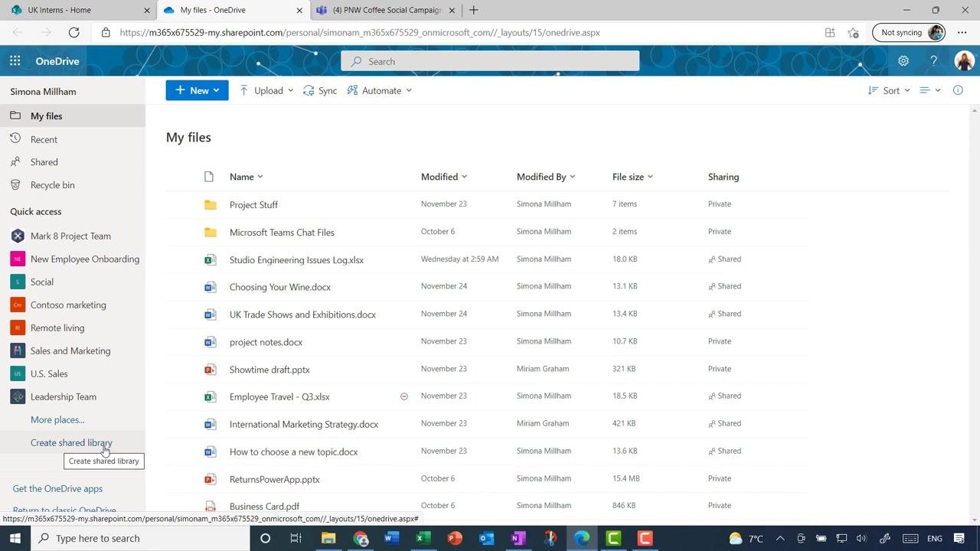Click the Sharing column header
The image size is (980, 551).
pos(724,177)
